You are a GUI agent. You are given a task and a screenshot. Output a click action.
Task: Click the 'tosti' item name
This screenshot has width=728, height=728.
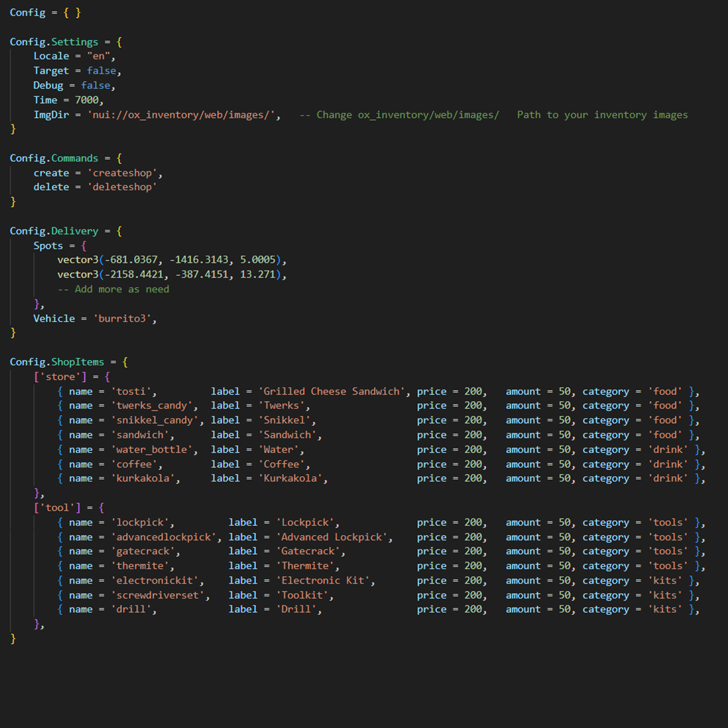point(131,392)
